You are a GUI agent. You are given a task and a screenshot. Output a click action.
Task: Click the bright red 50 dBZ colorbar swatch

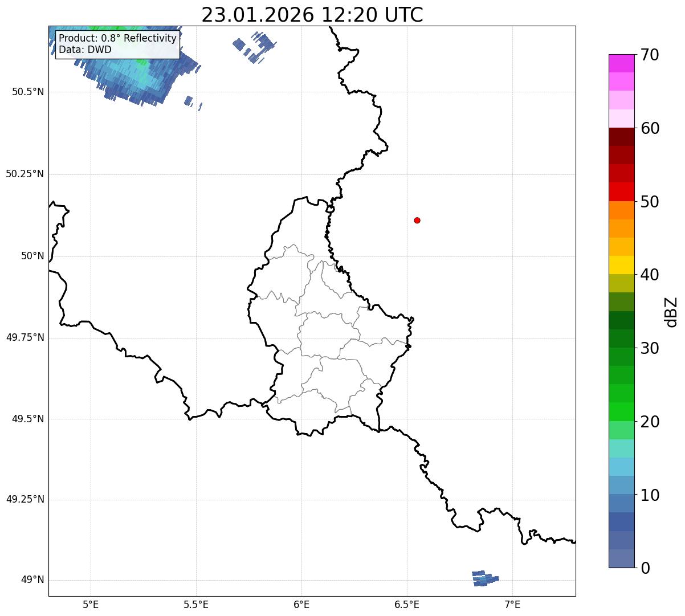pos(621,191)
